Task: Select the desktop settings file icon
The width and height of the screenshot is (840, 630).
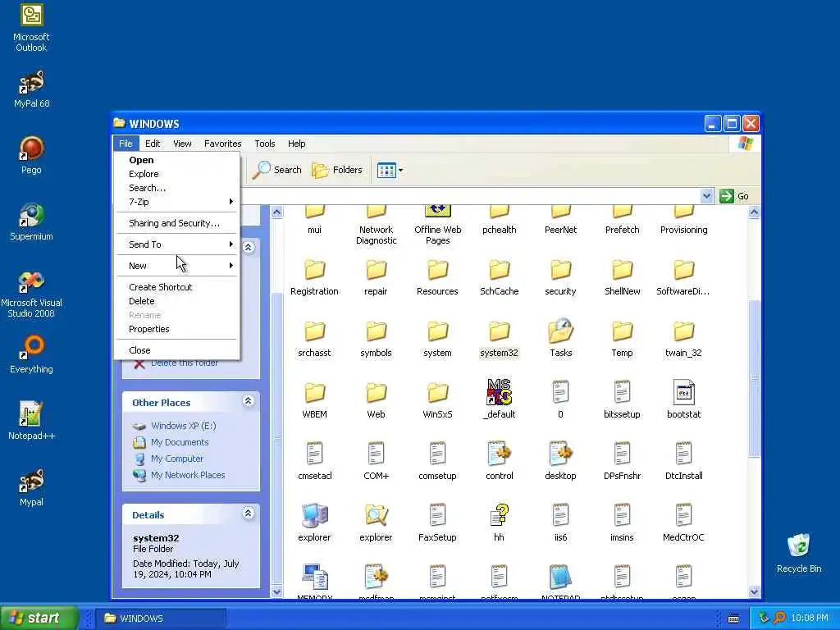Action: [560, 454]
